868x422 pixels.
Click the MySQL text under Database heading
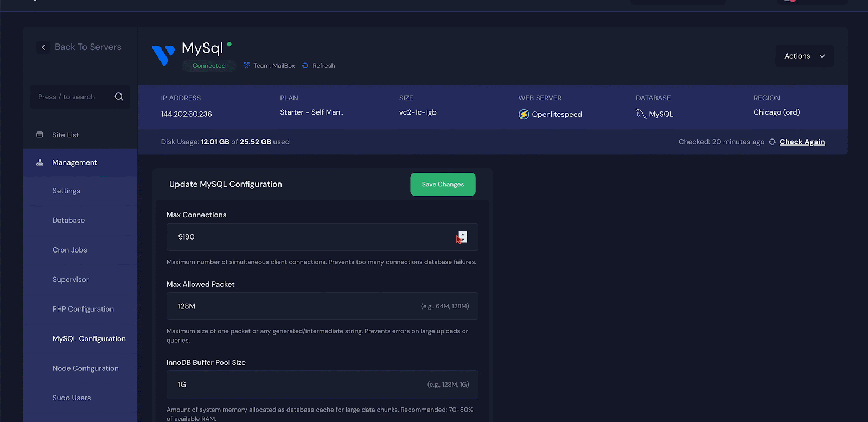[661, 114]
